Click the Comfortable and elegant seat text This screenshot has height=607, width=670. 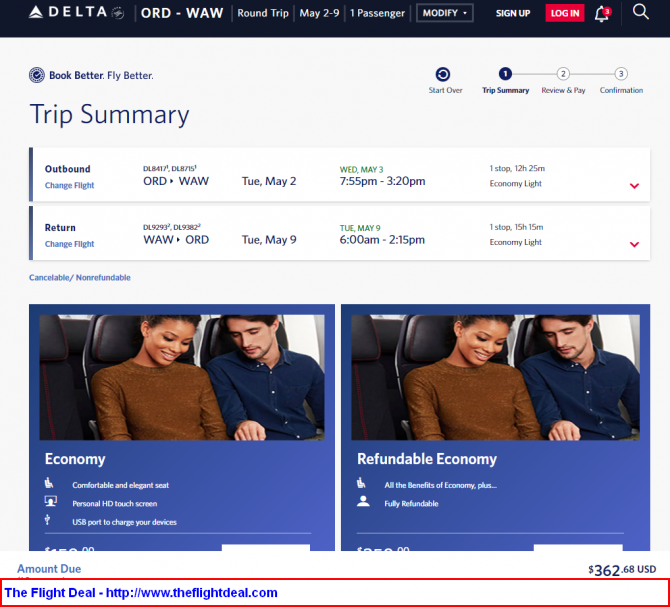[x=120, y=485]
